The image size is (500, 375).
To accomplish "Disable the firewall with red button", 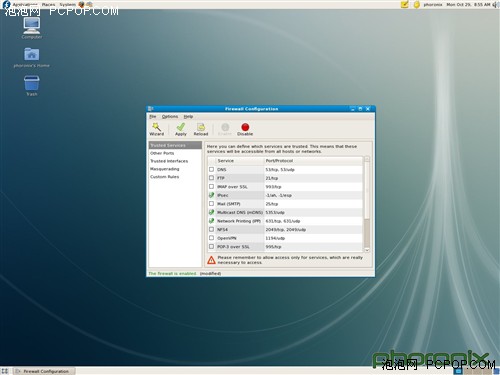I will (x=245, y=129).
